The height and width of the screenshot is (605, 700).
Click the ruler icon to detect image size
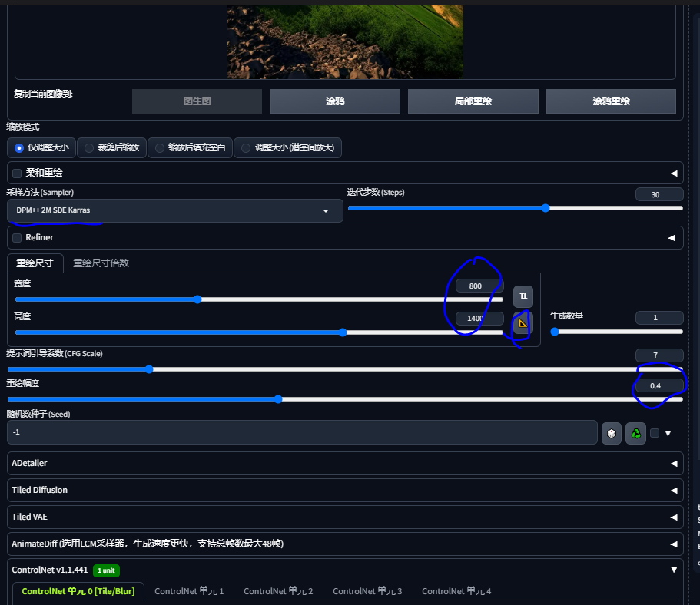click(523, 324)
